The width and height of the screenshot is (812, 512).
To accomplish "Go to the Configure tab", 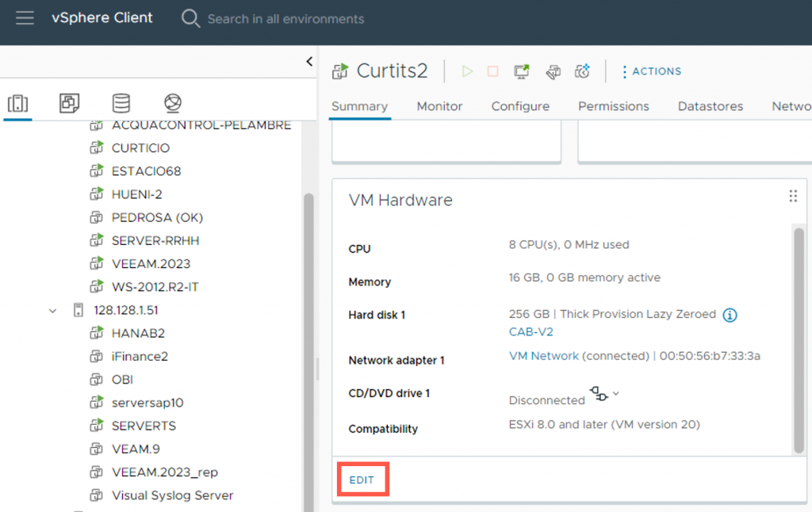I will [x=520, y=106].
